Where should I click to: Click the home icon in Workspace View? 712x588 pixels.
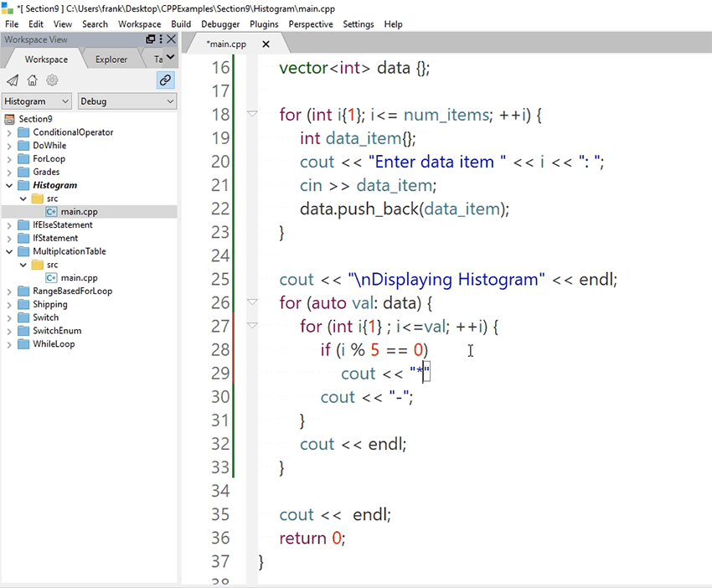pos(31,80)
